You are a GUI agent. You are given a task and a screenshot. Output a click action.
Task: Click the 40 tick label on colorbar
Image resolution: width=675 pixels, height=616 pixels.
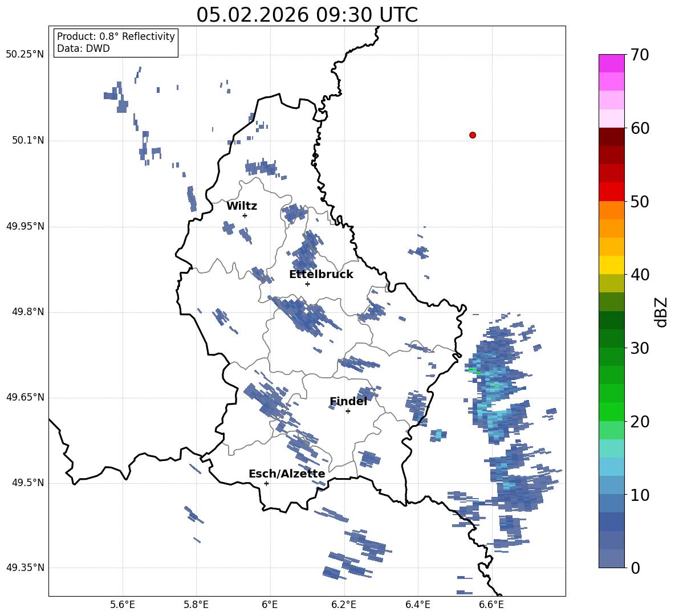pyautogui.click(x=640, y=275)
